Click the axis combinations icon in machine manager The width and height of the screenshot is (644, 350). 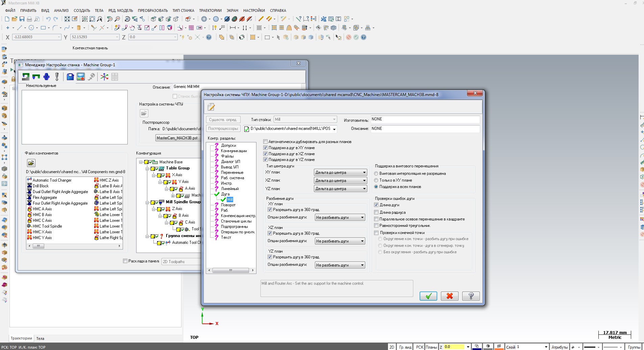pos(104,77)
